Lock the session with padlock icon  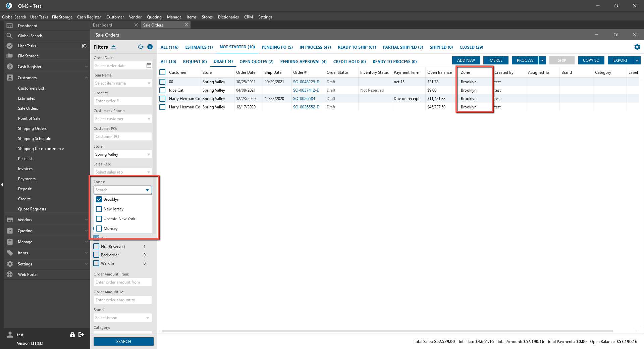coord(72,335)
